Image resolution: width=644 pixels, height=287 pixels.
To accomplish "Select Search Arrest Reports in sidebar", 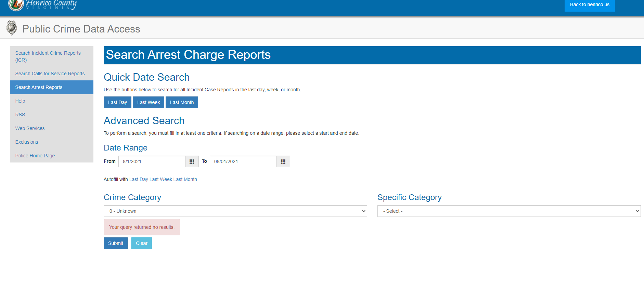I will 52,87.
